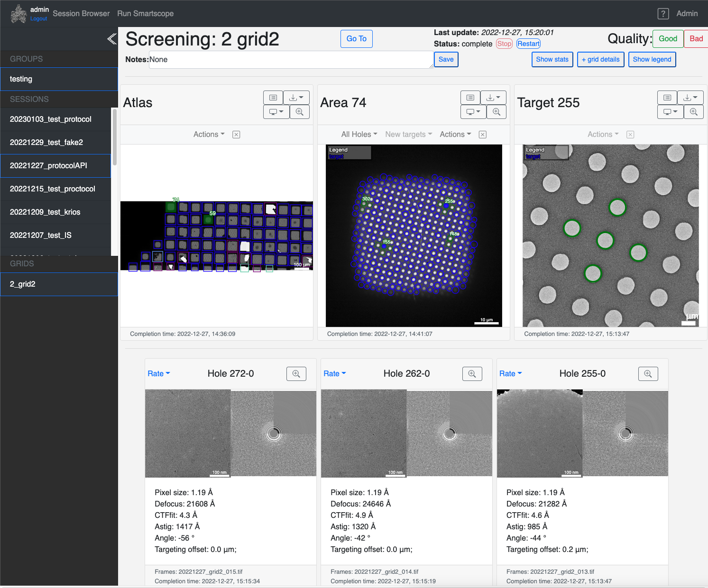Open the Atlas display options monitor dropdown

coord(276,112)
